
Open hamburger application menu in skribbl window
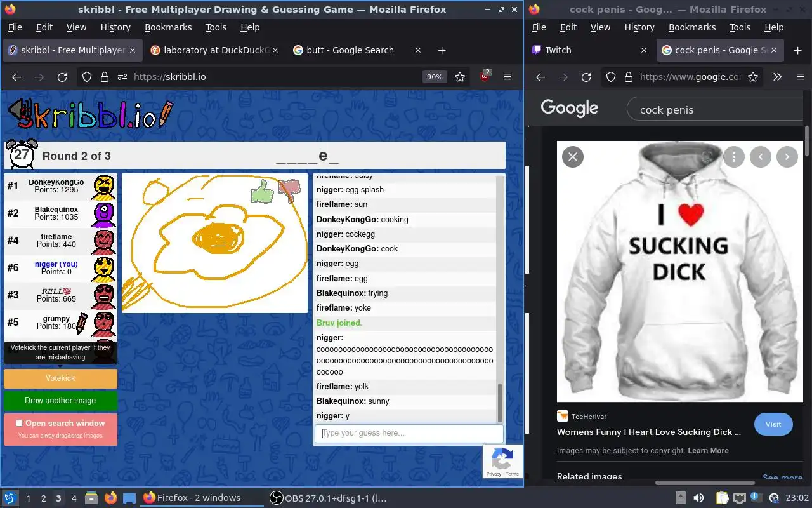tap(507, 77)
